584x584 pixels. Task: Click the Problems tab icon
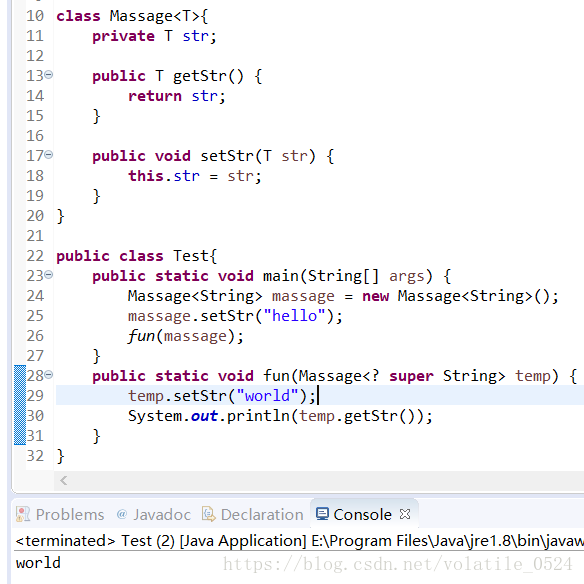click(x=23, y=514)
